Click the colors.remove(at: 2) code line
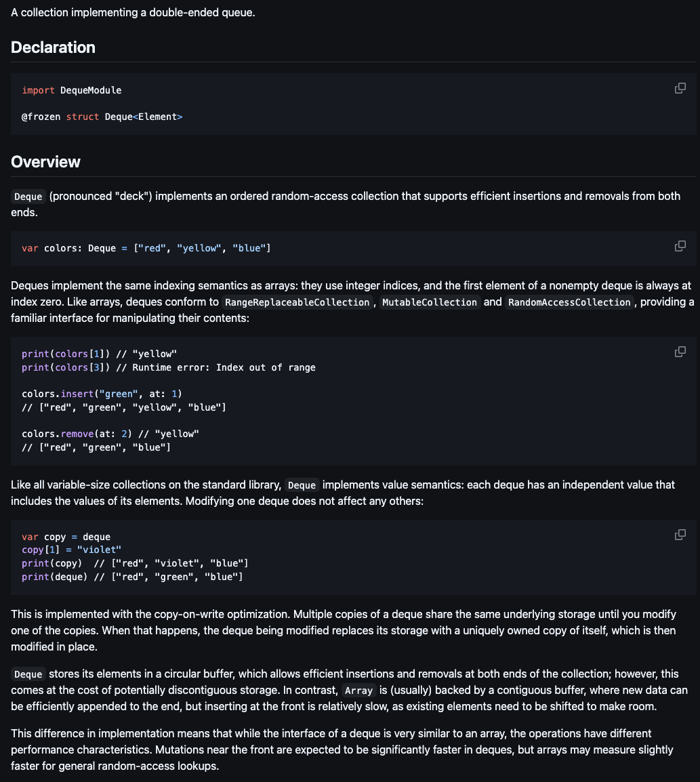This screenshot has width=700, height=782. (x=110, y=434)
